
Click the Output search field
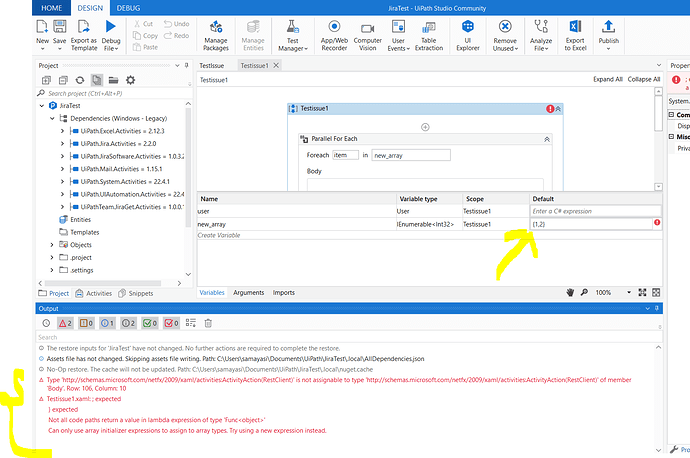pyautogui.click(x=348, y=337)
